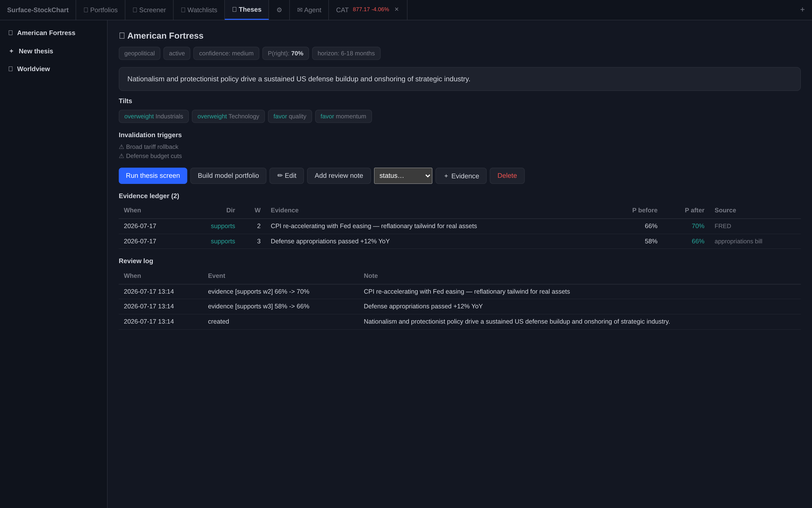Viewport: 812px width, 508px height.
Task: Create a New thesis from sidebar
Action: pyautogui.click(x=53, y=51)
